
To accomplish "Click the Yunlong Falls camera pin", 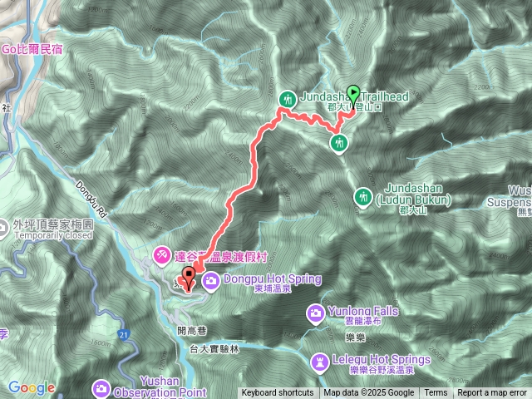I will coord(316,314).
